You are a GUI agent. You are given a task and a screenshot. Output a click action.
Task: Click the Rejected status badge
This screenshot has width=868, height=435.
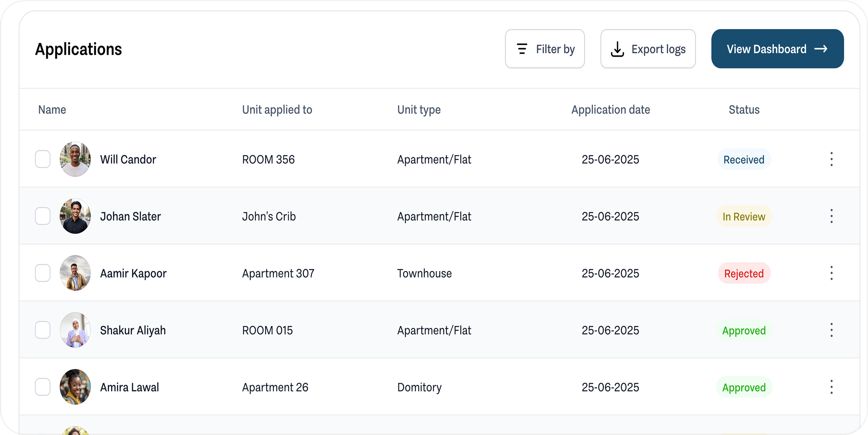pyautogui.click(x=744, y=274)
